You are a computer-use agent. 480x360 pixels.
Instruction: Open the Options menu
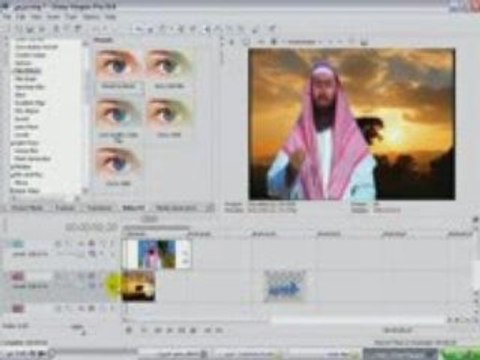(x=91, y=16)
